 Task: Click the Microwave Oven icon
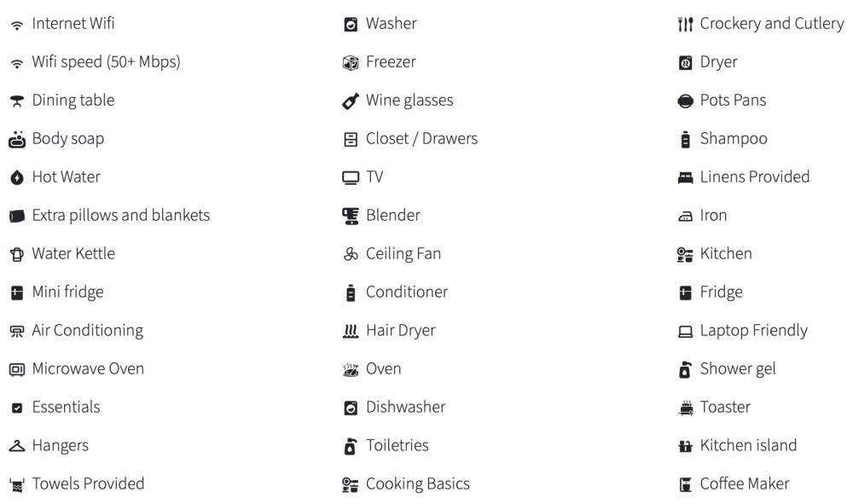17,368
